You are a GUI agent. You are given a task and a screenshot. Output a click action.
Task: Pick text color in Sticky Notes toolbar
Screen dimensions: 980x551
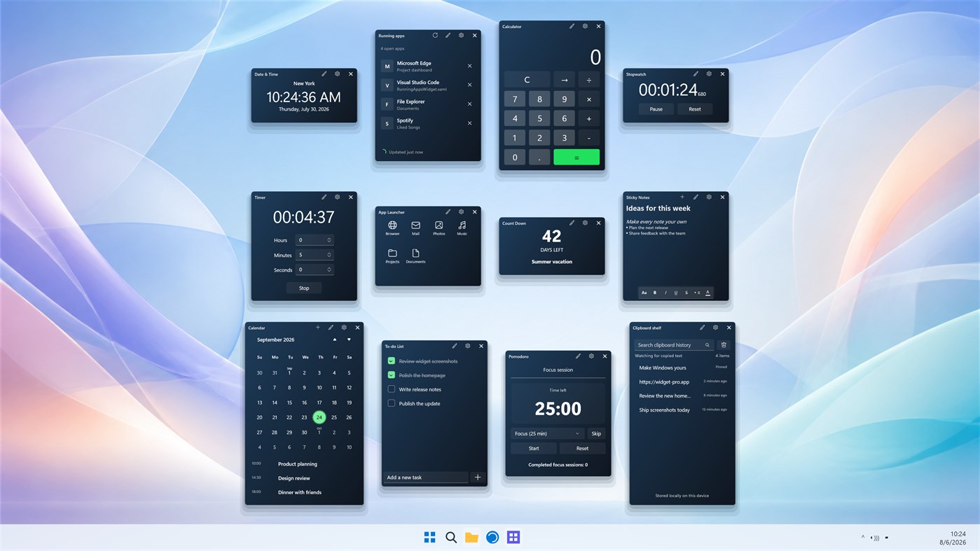(x=708, y=293)
